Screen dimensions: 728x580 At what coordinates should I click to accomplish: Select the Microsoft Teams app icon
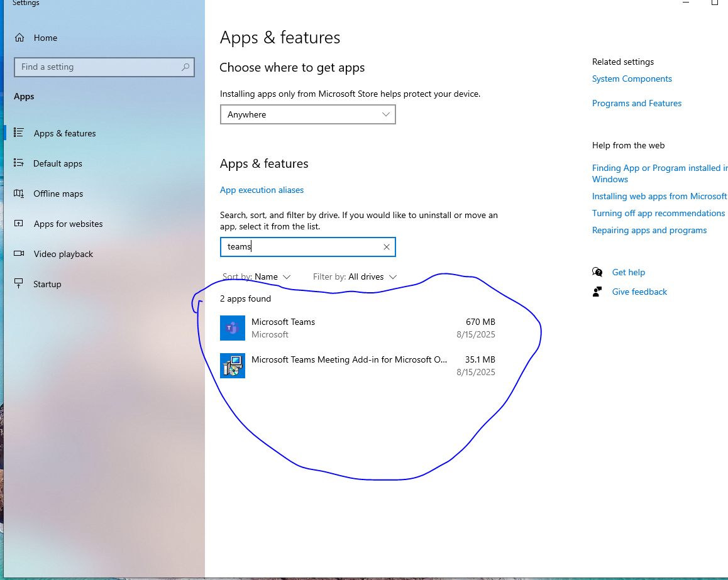[x=232, y=327]
